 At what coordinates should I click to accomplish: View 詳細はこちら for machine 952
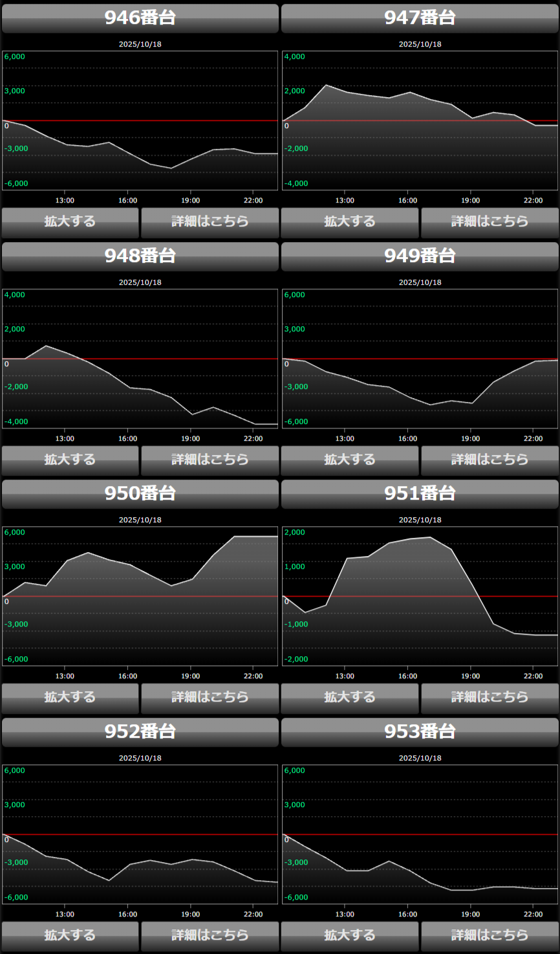pos(210,936)
